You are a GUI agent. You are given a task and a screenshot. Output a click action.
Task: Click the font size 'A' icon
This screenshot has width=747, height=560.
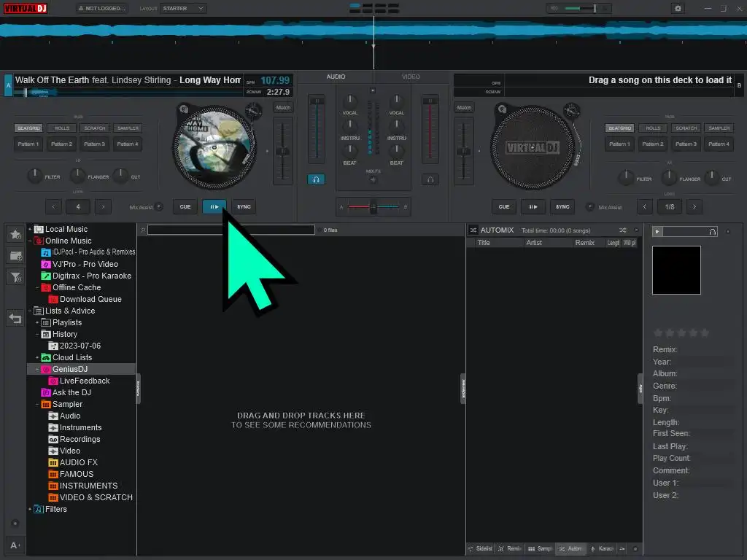[15, 545]
